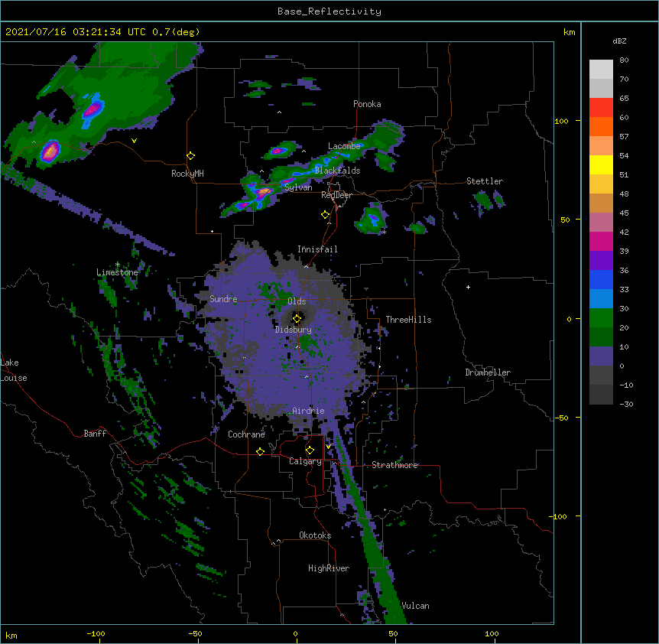Click the yellow v marker northeast of Calgary

[x=328, y=447]
